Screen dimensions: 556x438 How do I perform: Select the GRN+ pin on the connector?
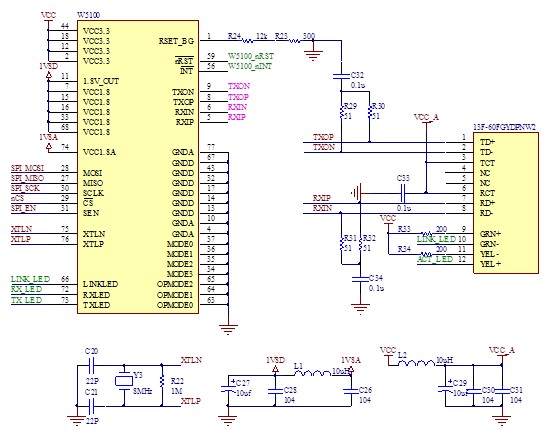(490, 234)
